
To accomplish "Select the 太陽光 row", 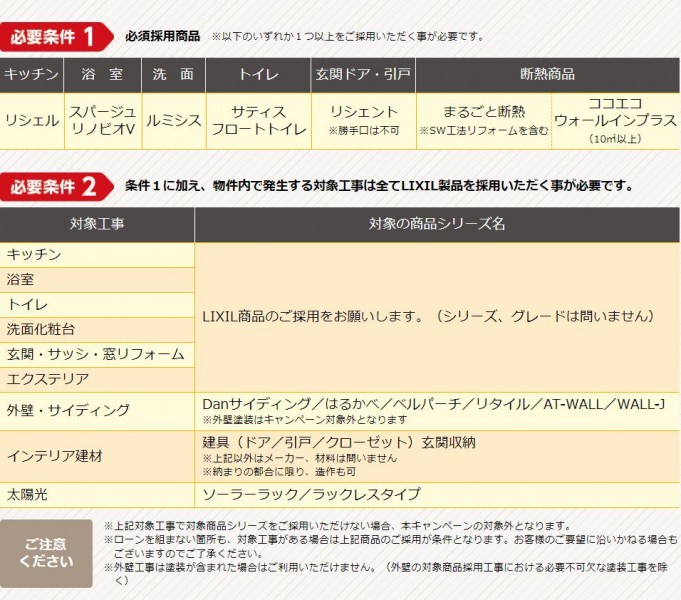I will pyautogui.click(x=97, y=495).
